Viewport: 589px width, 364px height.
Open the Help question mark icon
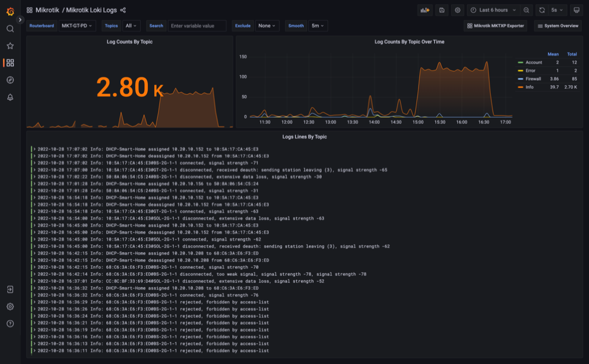[10, 324]
